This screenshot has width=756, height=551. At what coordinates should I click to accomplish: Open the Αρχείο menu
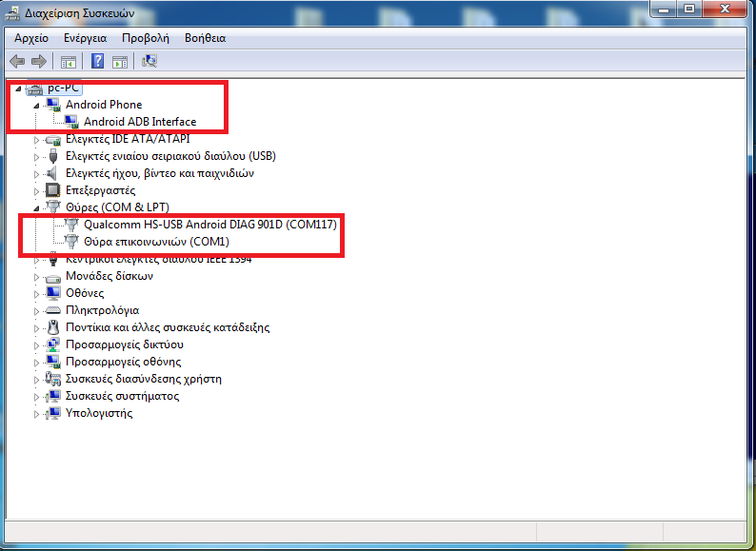click(31, 38)
